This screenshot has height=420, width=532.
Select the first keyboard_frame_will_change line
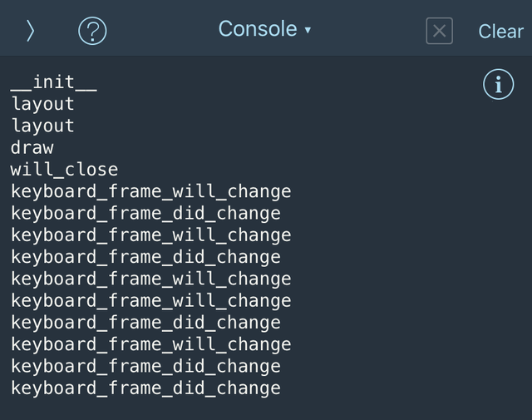click(x=151, y=191)
